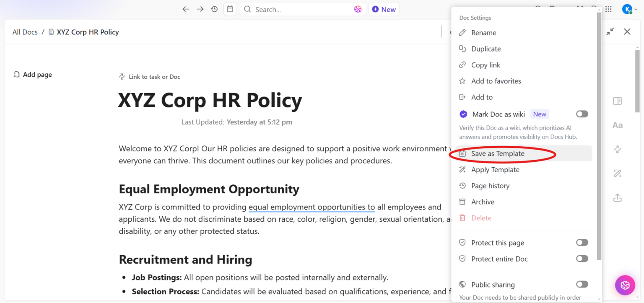Click the page layout panel icon
The image size is (644, 303).
[617, 101]
